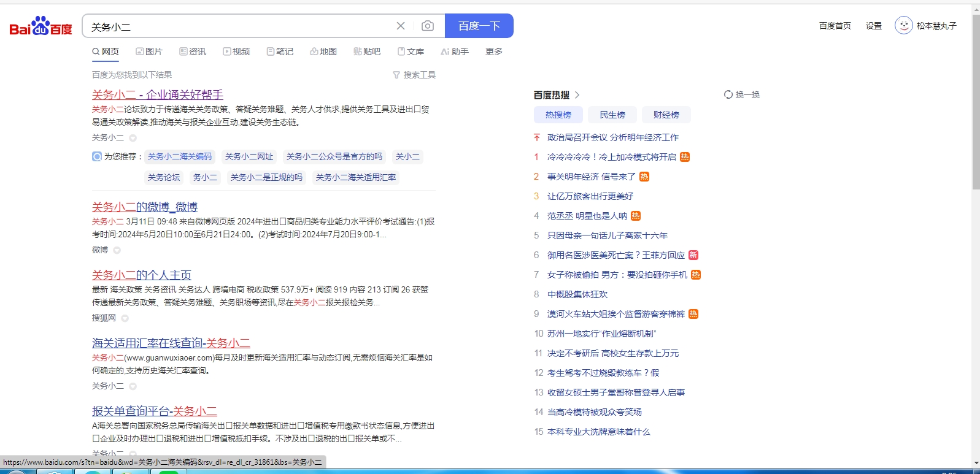Viewport: 980px width, 474px height.
Task: Open result 关务小二的微博_微博
Action: [x=145, y=207]
